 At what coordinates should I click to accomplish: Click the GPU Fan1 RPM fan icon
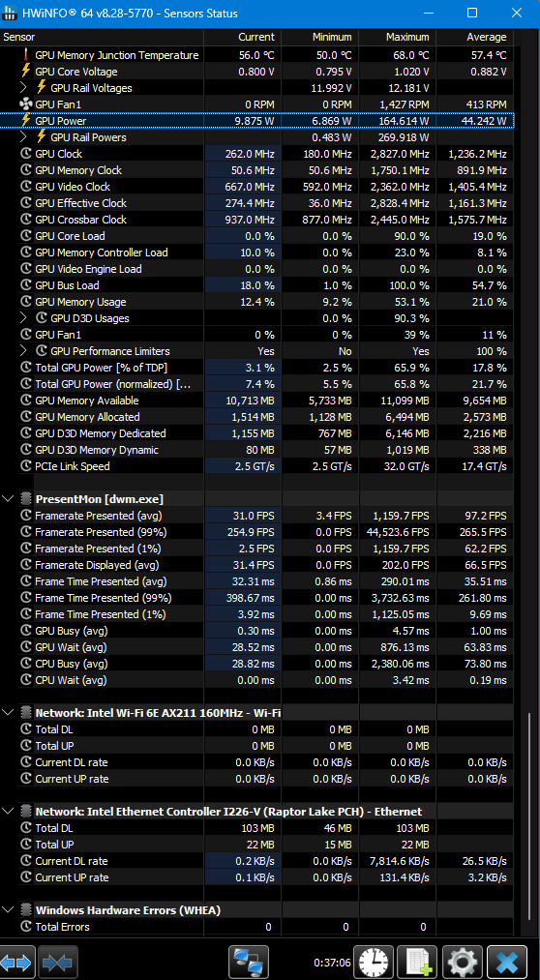pyautogui.click(x=25, y=104)
